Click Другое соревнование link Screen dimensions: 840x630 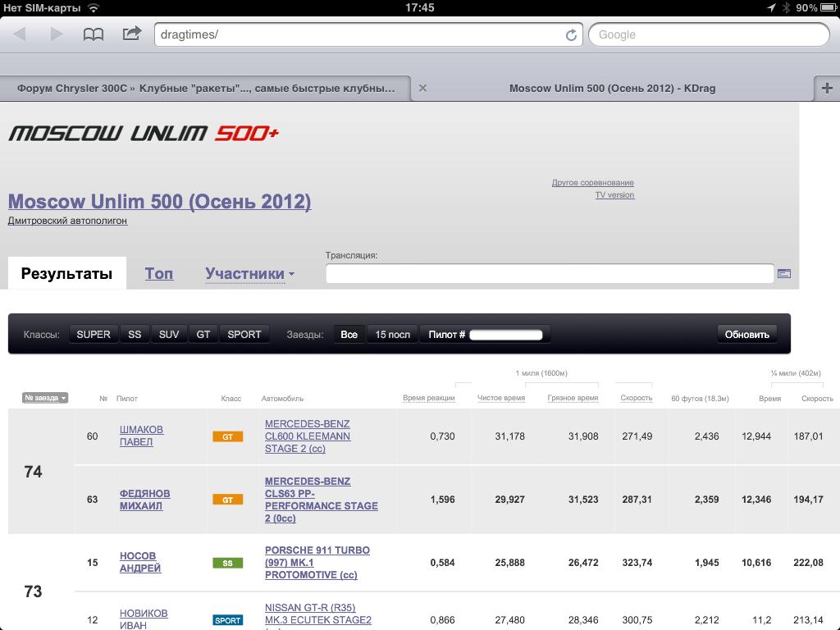(592, 183)
